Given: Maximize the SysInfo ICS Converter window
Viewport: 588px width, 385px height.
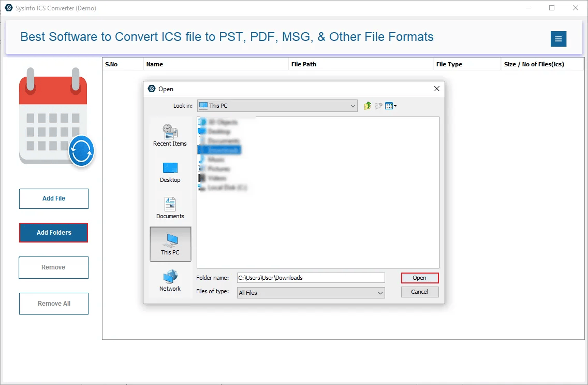Looking at the screenshot, I should coord(552,8).
